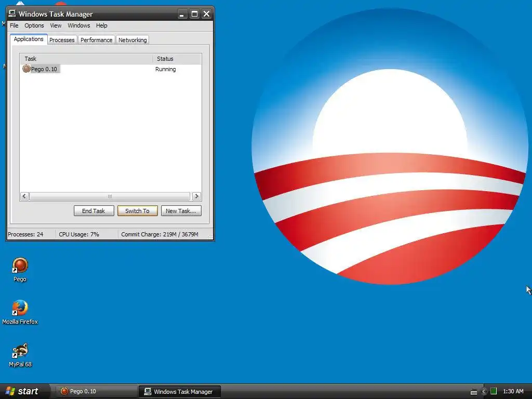Close the Windows Task Manager window

coord(206,14)
